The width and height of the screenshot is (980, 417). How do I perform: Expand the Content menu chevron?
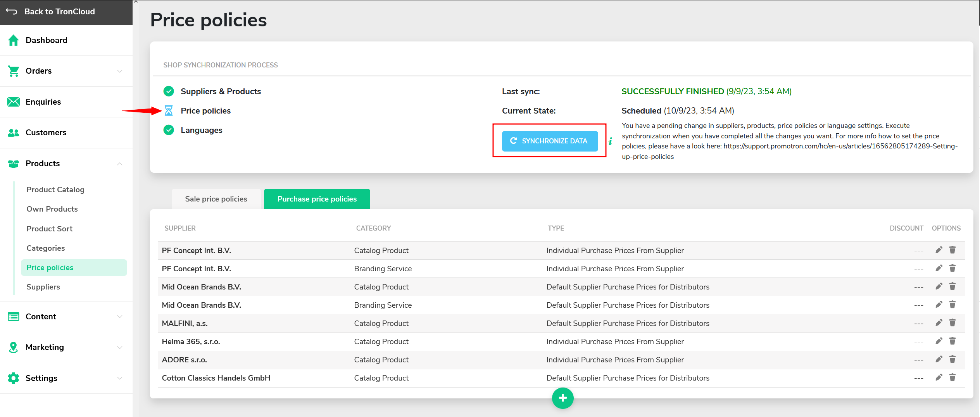coord(120,317)
